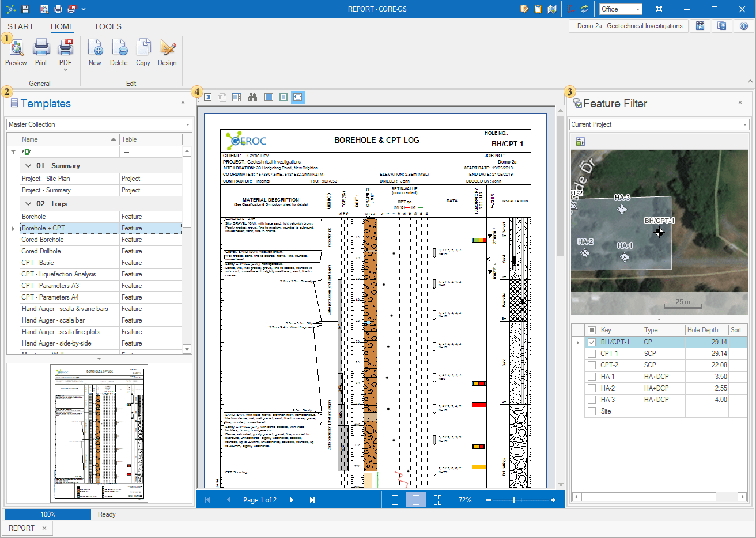Viewport: 756px width, 538px height.
Task: Jump to the last page
Action: click(312, 500)
